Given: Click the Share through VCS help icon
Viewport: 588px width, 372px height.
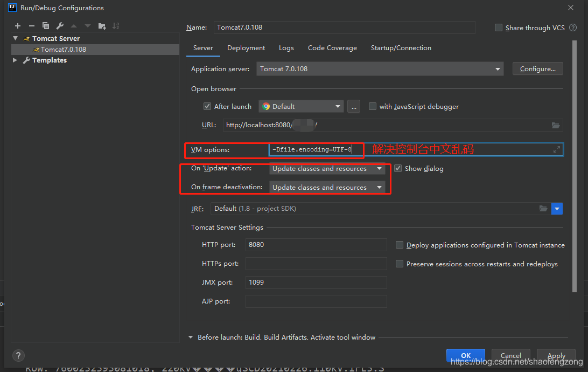Looking at the screenshot, I should (x=573, y=27).
